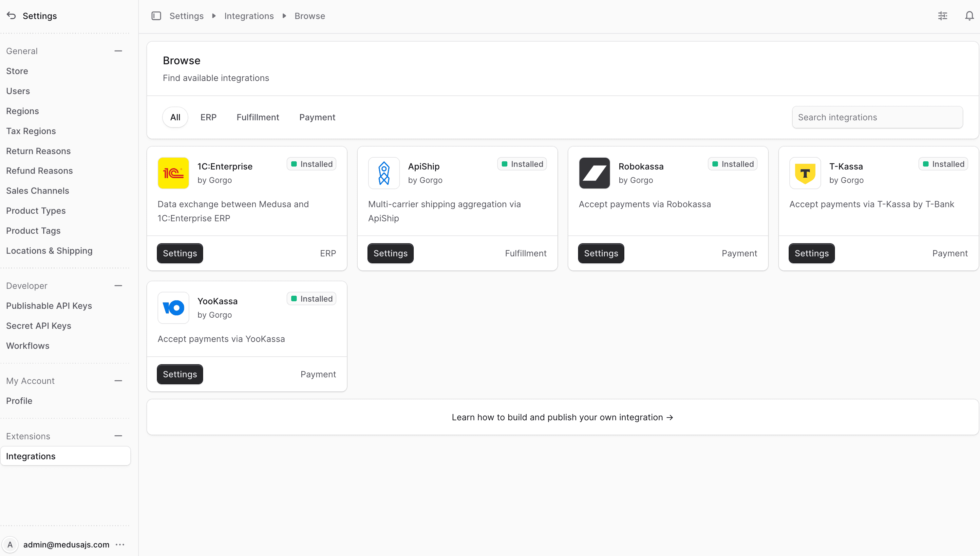Click the YooKassa card title

(x=217, y=301)
